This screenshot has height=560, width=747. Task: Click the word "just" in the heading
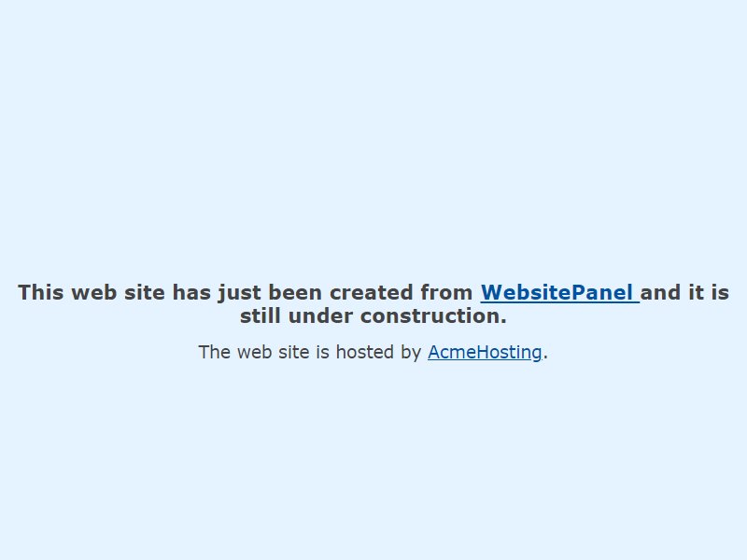tap(239, 294)
